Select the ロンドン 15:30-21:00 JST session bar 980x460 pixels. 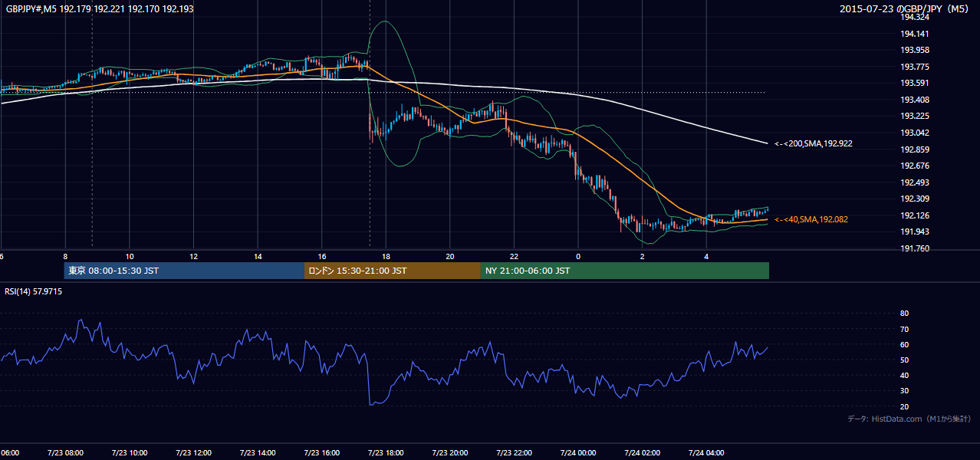click(x=393, y=271)
